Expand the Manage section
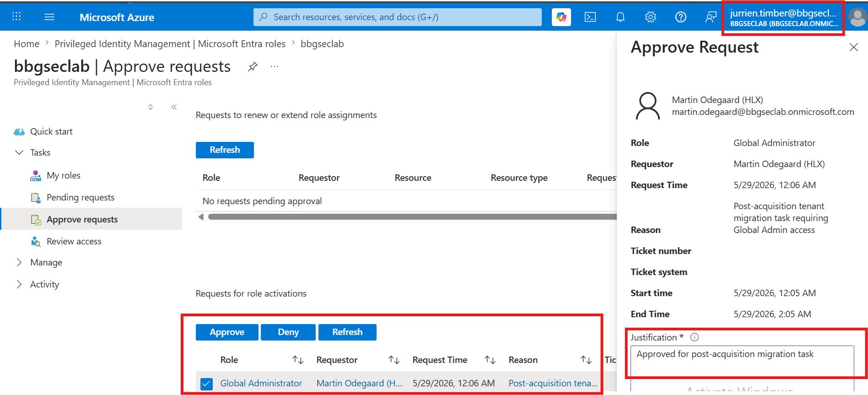The image size is (868, 395). tap(19, 262)
